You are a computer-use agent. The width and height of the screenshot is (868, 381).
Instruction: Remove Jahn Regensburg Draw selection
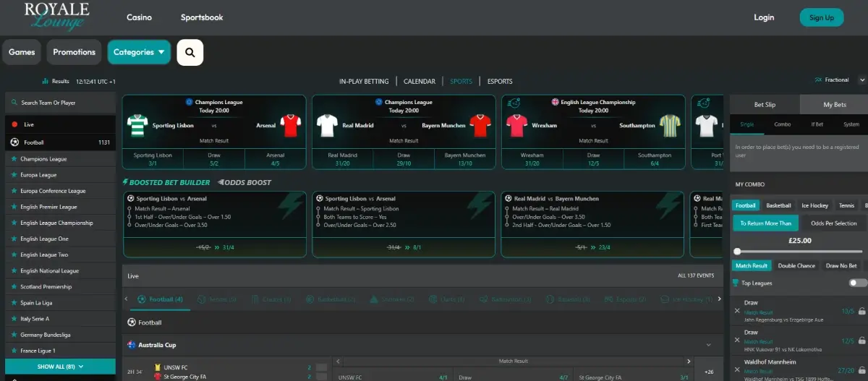[x=737, y=311]
